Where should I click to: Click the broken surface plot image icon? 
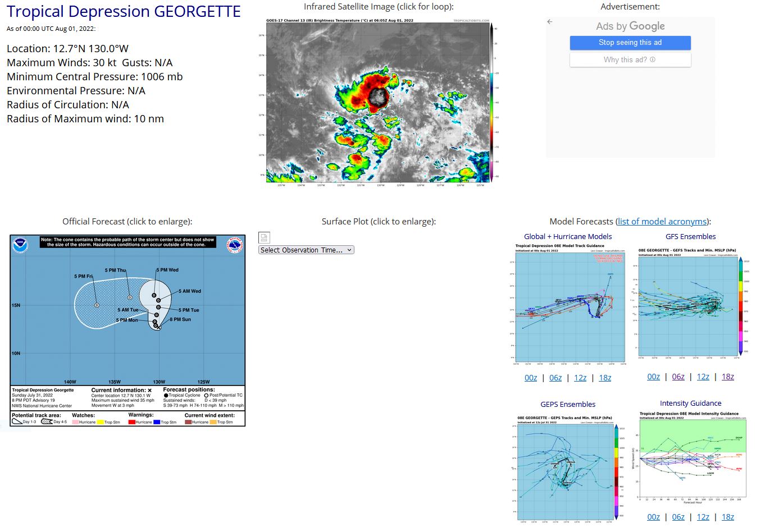click(265, 237)
